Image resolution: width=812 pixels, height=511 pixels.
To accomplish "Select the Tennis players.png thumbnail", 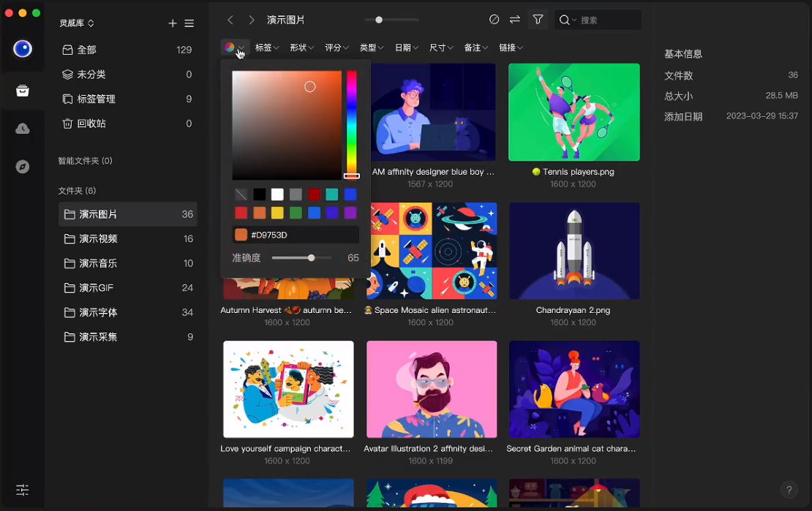I will click(574, 112).
